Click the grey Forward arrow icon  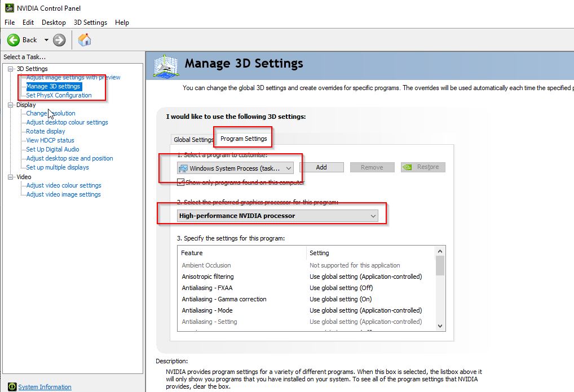[x=59, y=40]
